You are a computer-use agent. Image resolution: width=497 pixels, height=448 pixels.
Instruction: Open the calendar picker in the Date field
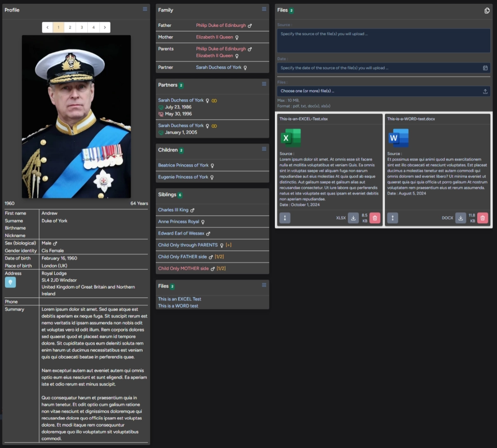(x=485, y=68)
